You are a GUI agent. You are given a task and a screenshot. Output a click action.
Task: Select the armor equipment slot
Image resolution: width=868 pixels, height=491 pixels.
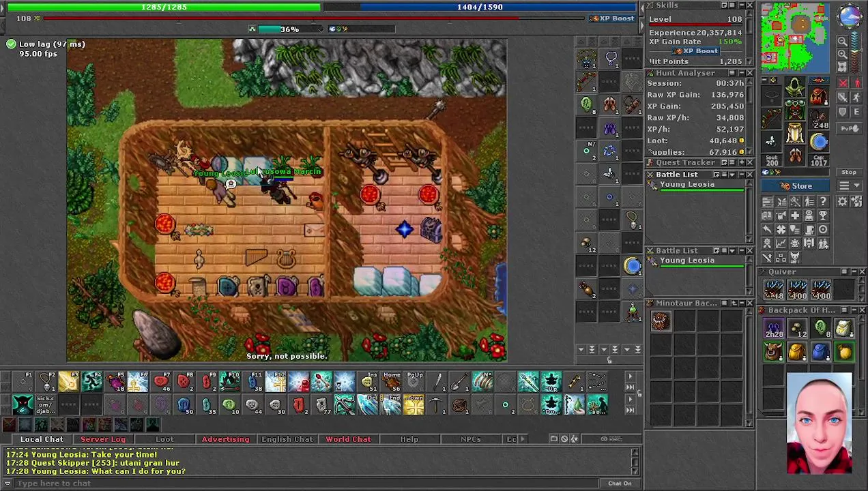(795, 109)
